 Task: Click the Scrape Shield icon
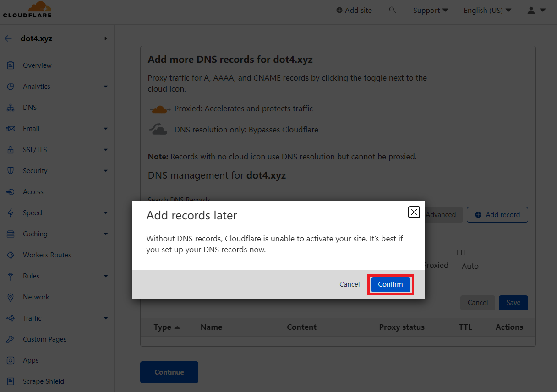pyautogui.click(x=11, y=381)
